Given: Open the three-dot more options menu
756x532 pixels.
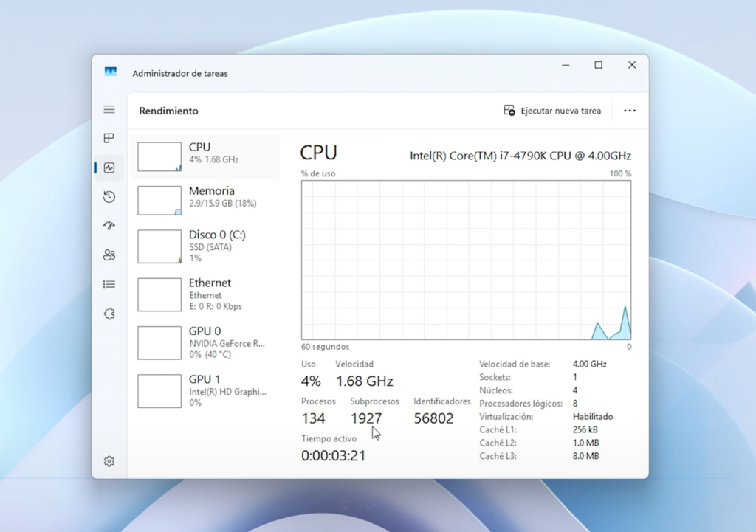Looking at the screenshot, I should [630, 111].
